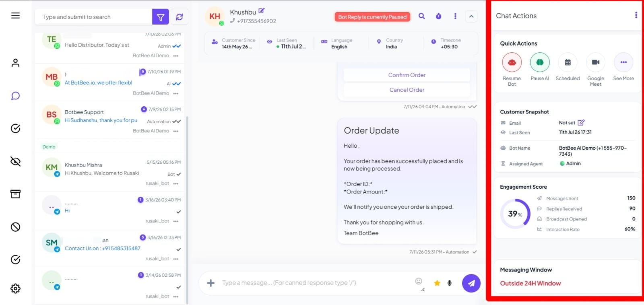Focus the chat search field
644x305 pixels.
pos(94,17)
